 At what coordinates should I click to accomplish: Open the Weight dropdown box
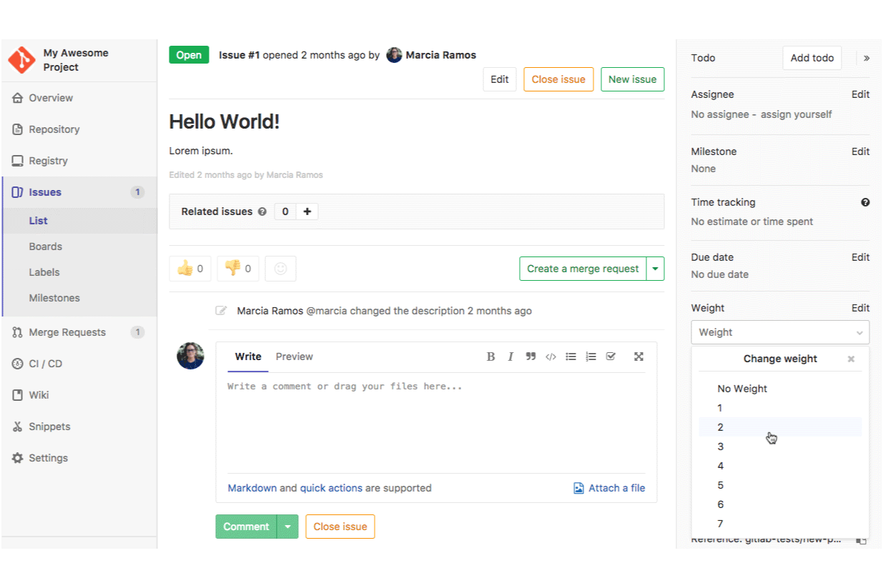click(780, 332)
